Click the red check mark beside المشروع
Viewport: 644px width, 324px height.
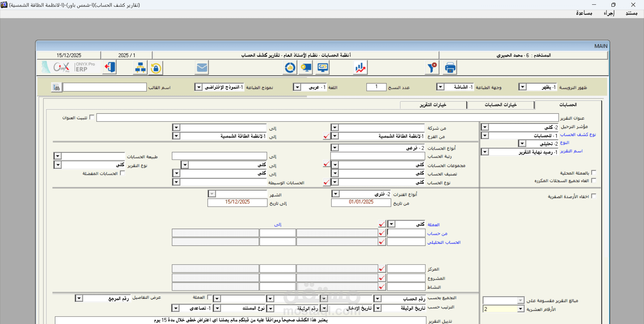point(382,278)
